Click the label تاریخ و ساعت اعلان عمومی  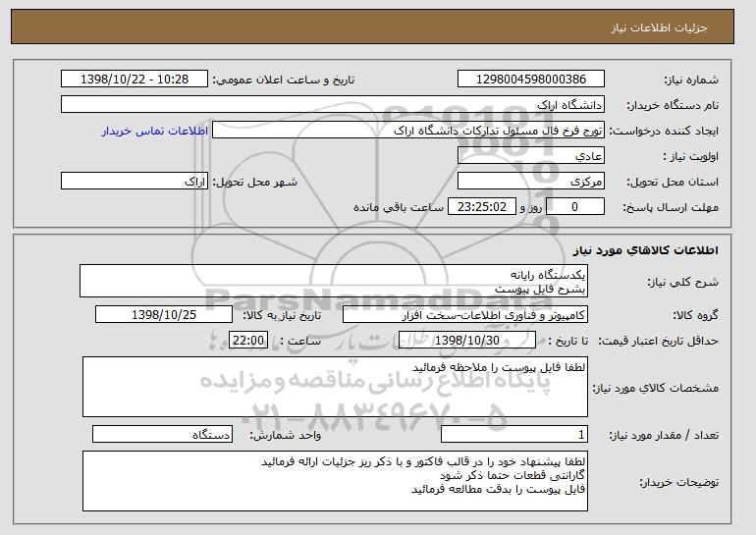pos(284,80)
